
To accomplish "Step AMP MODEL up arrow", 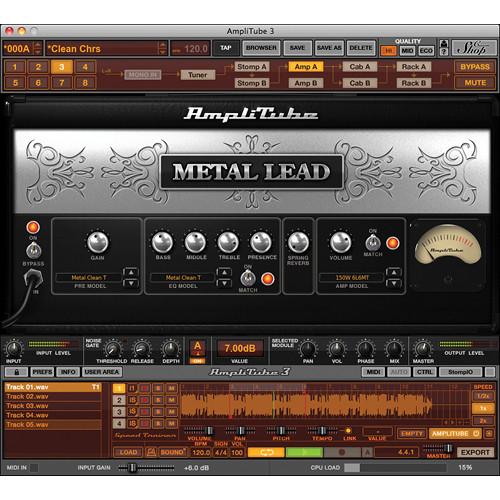I will [x=394, y=272].
